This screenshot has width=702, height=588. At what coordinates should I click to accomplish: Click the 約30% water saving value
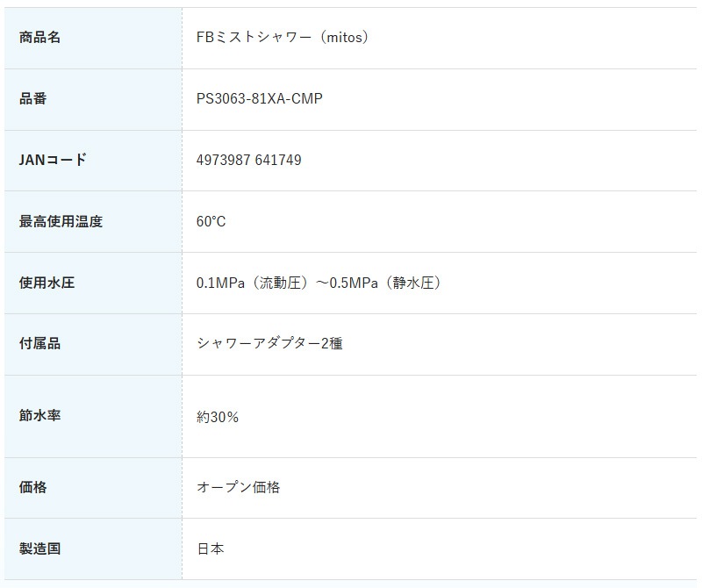[218, 417]
